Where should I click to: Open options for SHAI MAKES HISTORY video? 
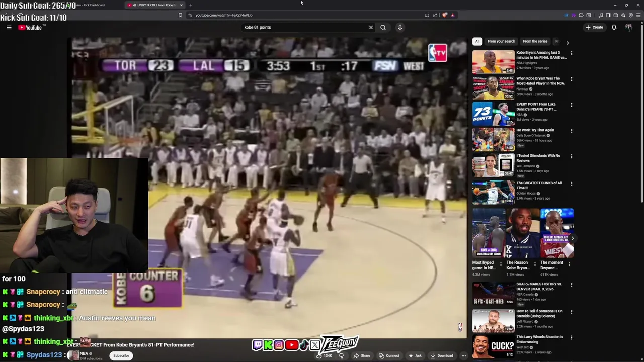(571, 285)
